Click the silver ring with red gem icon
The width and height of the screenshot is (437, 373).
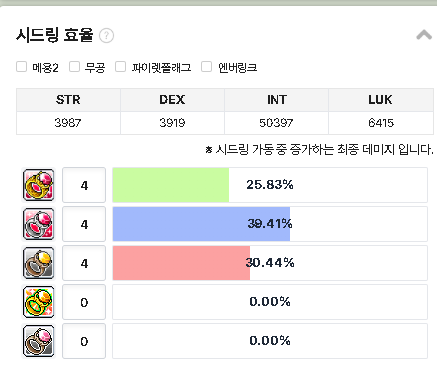(x=38, y=224)
